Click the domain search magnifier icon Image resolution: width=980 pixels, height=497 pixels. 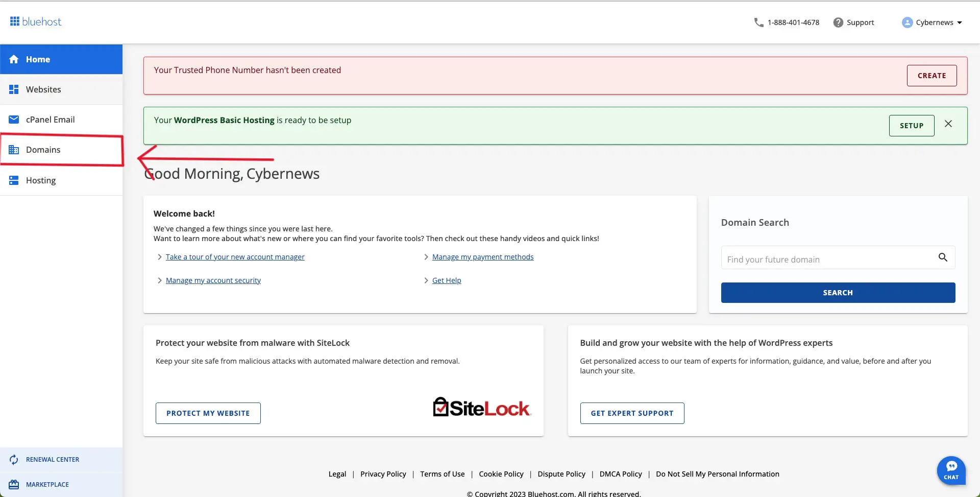pyautogui.click(x=943, y=257)
